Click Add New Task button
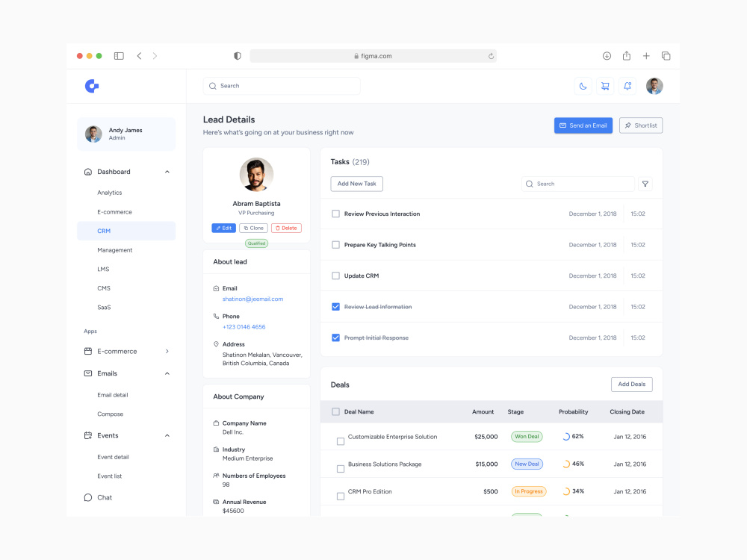Screen dimensions: 747x560 point(357,184)
